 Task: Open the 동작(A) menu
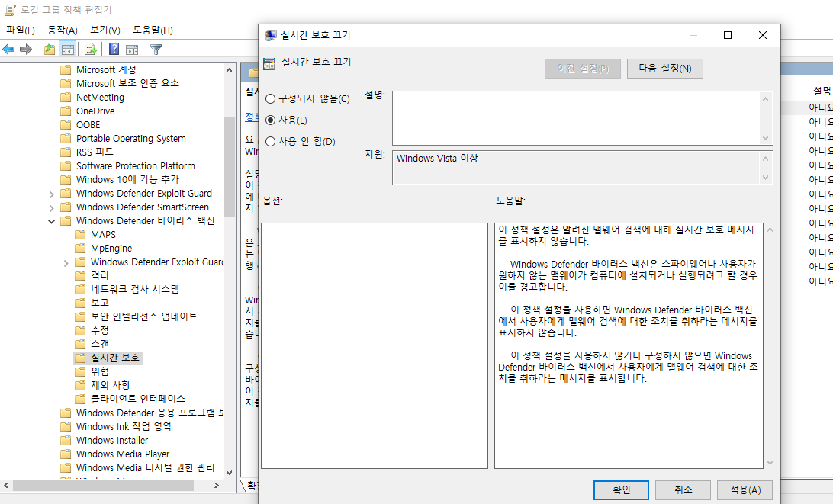pyautogui.click(x=62, y=30)
